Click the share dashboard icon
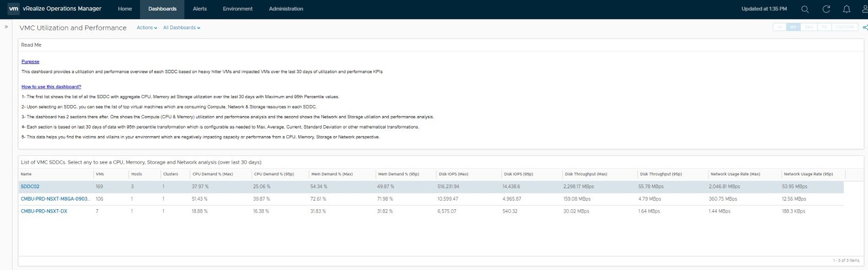 865,28
